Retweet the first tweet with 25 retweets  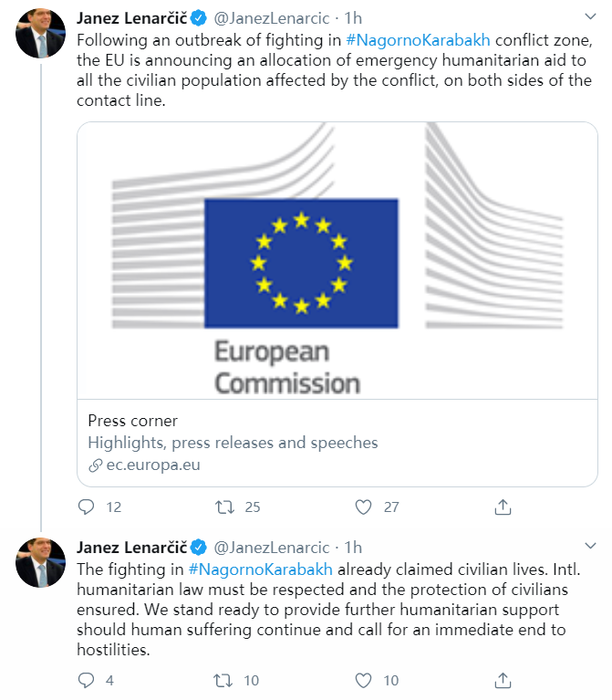coord(224,507)
